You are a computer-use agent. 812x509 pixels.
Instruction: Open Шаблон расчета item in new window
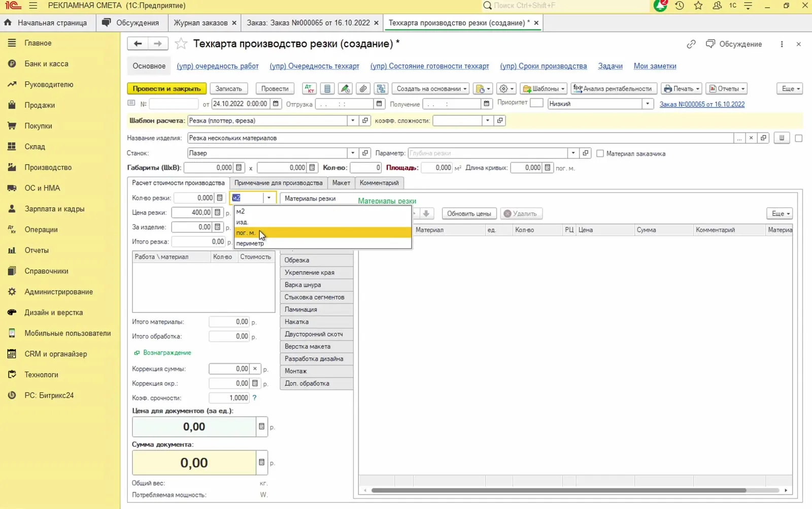point(365,120)
